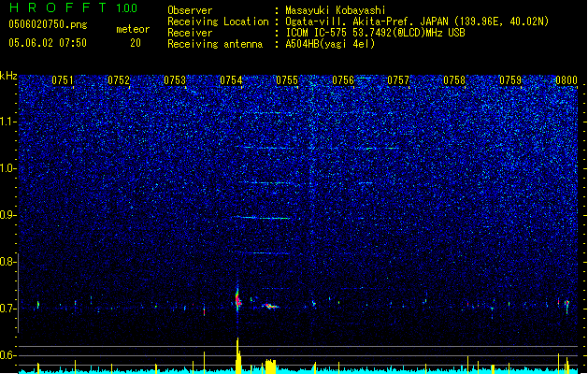
Task: Click the HROFFT 1.0.0 title text
Action: 73,7
